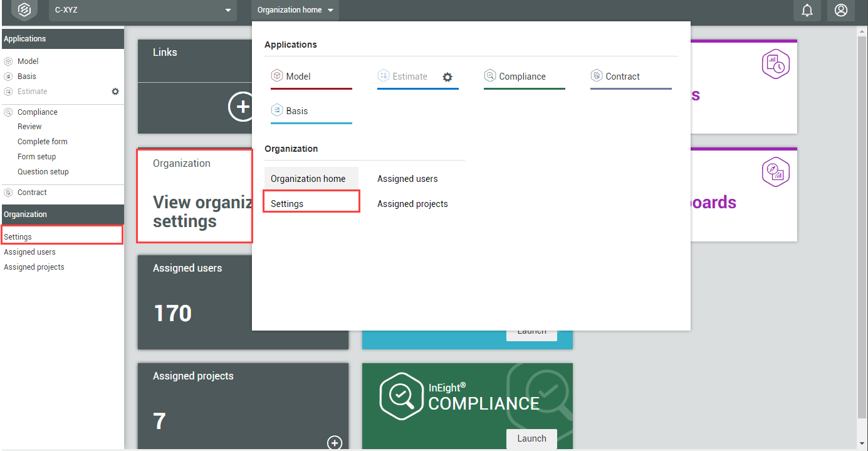Open Question setup in left sidebar
Viewport: 868px width, 451px height.
point(43,172)
